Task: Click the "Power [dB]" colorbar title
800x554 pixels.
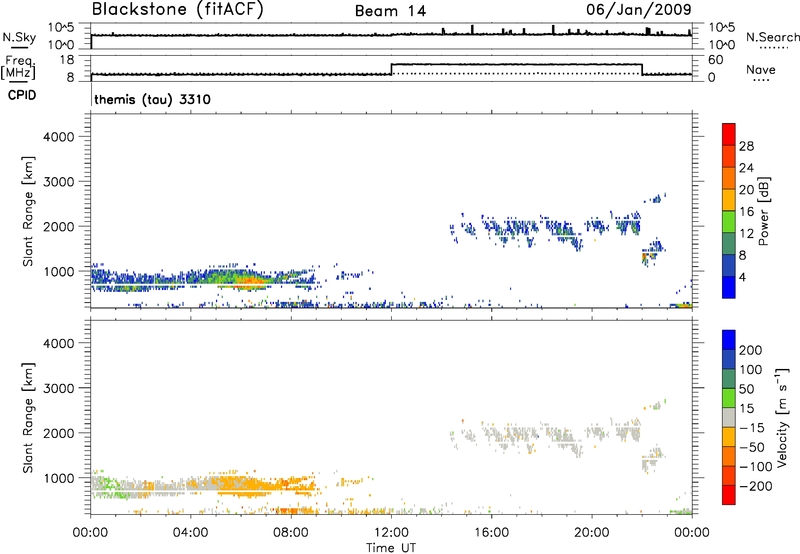Action: [763, 211]
